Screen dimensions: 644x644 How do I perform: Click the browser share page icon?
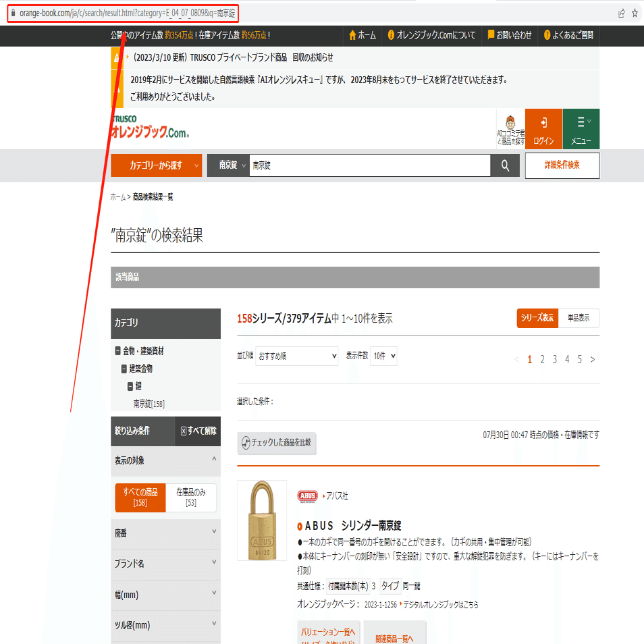click(622, 14)
